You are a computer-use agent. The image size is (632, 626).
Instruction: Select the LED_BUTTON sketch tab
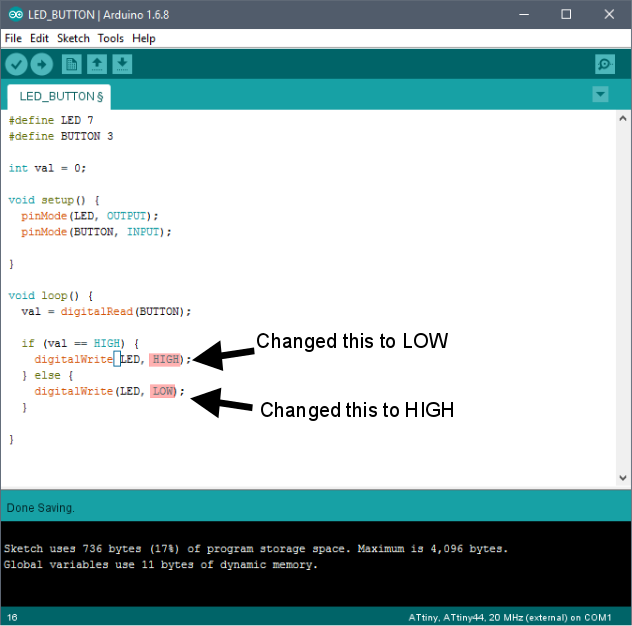point(59,97)
